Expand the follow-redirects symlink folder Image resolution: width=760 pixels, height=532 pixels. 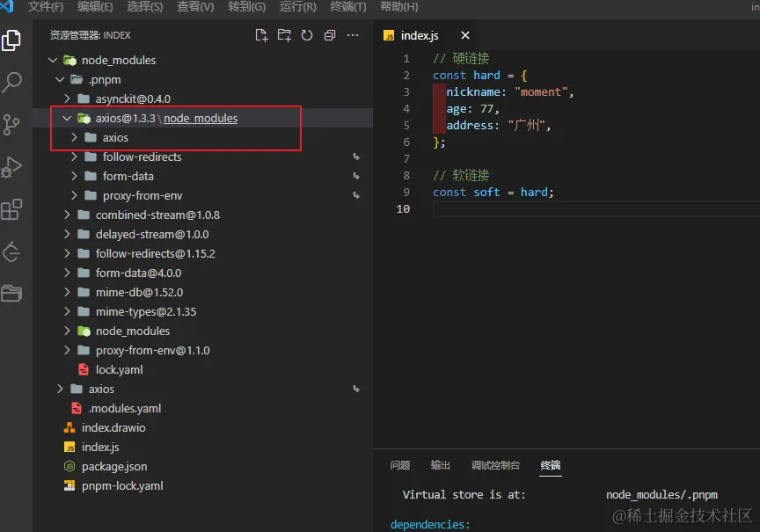(74, 157)
